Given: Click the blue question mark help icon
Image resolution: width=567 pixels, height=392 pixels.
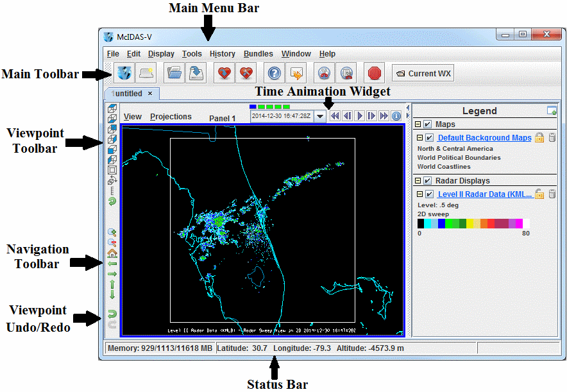Looking at the screenshot, I should tap(275, 74).
